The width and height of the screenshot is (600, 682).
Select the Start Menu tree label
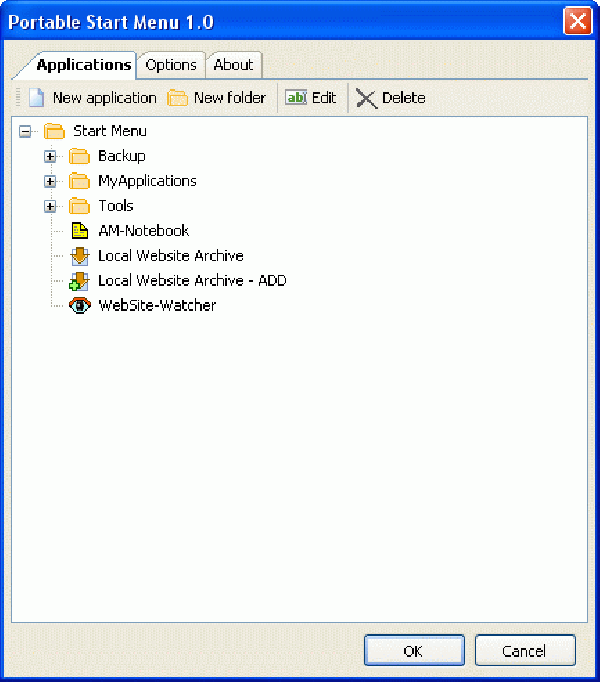[110, 131]
